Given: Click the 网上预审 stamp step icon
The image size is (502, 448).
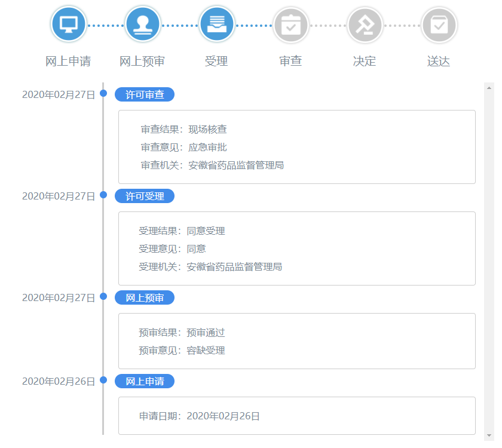Looking at the screenshot, I should (143, 24).
